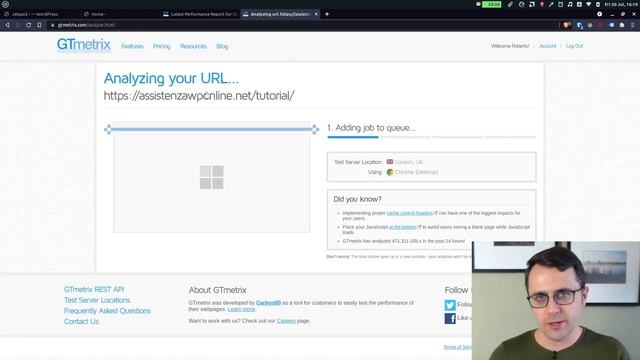640x360 pixels.
Task: Open the Carbon60 link
Action: click(x=268, y=303)
